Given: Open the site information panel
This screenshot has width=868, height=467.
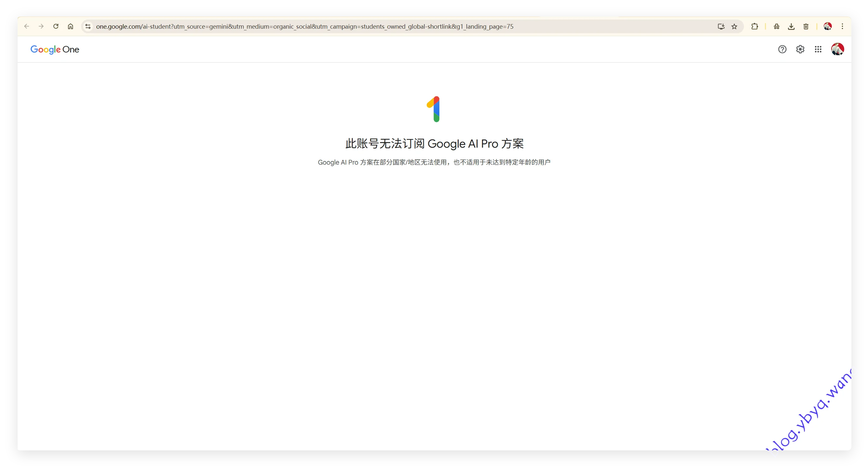Looking at the screenshot, I should [88, 26].
